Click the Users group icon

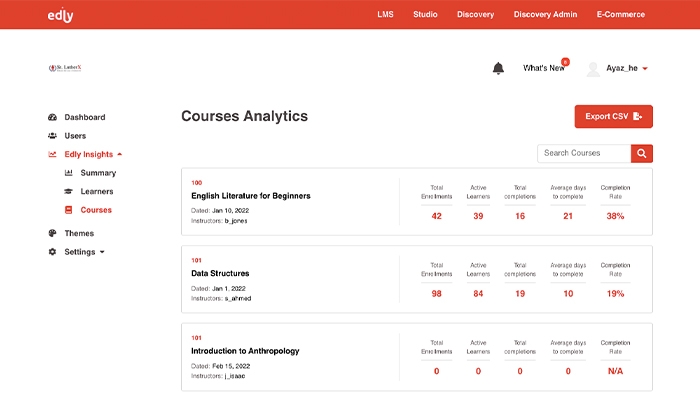[x=52, y=136]
